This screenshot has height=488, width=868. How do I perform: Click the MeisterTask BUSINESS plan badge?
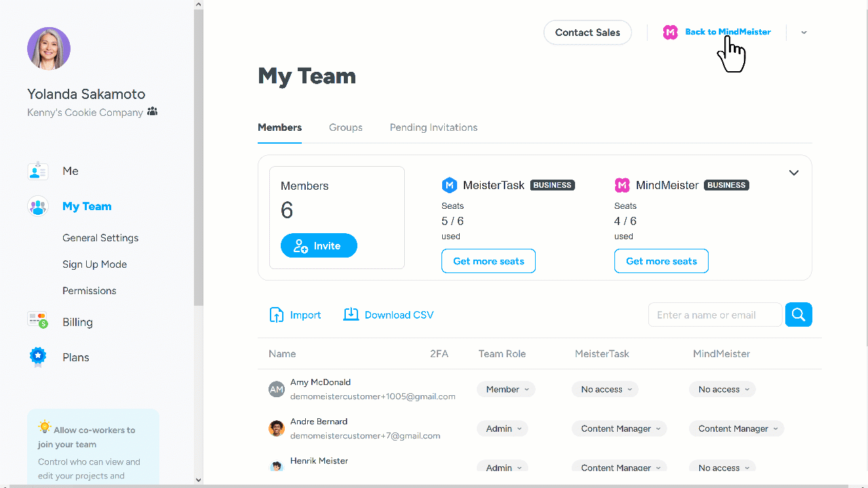pyautogui.click(x=553, y=185)
